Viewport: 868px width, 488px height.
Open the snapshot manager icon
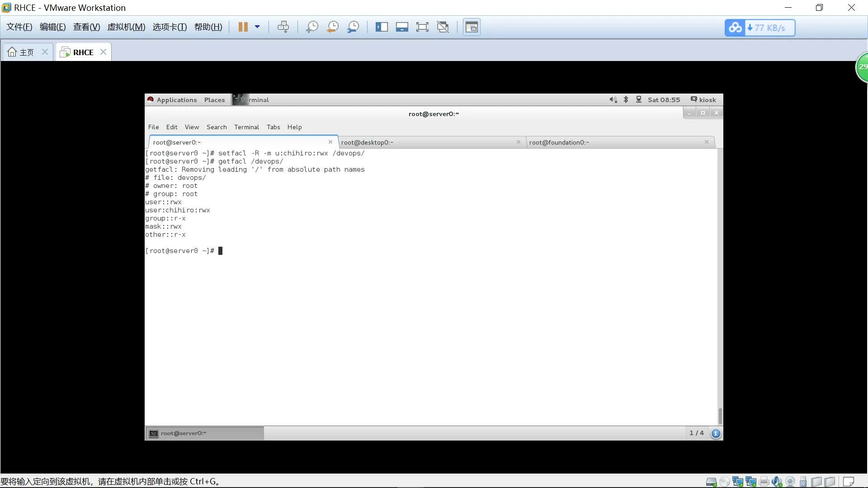pyautogui.click(x=353, y=27)
